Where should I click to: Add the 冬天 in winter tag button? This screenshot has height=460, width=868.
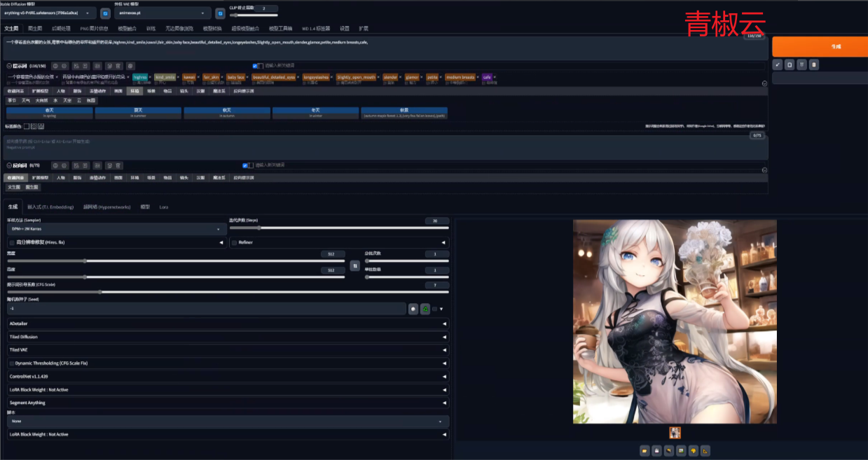315,113
